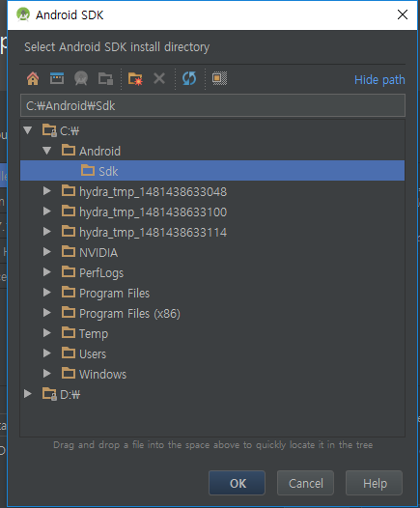Select the Temp folder label
Viewport: 420px width, 508px height.
[x=94, y=334]
